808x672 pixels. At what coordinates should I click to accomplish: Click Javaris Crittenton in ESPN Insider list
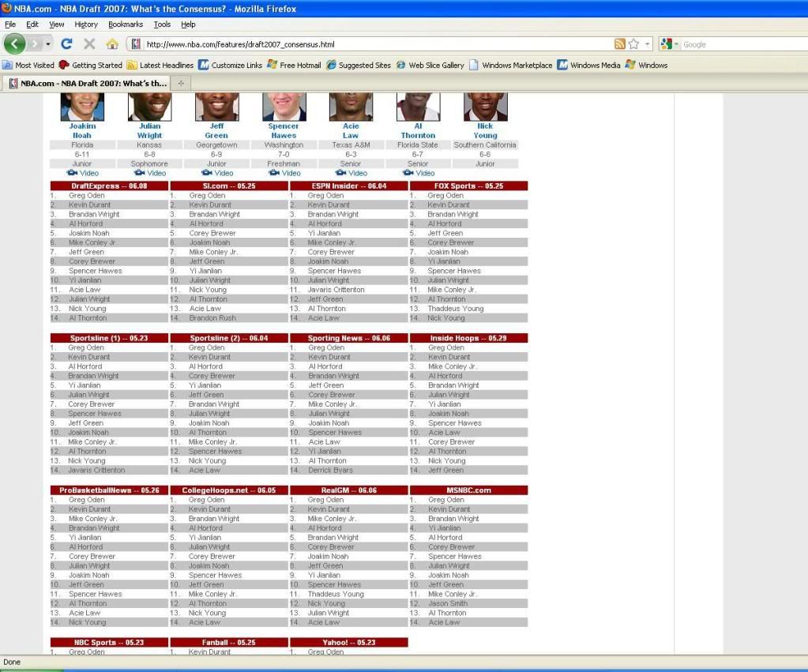(336, 290)
